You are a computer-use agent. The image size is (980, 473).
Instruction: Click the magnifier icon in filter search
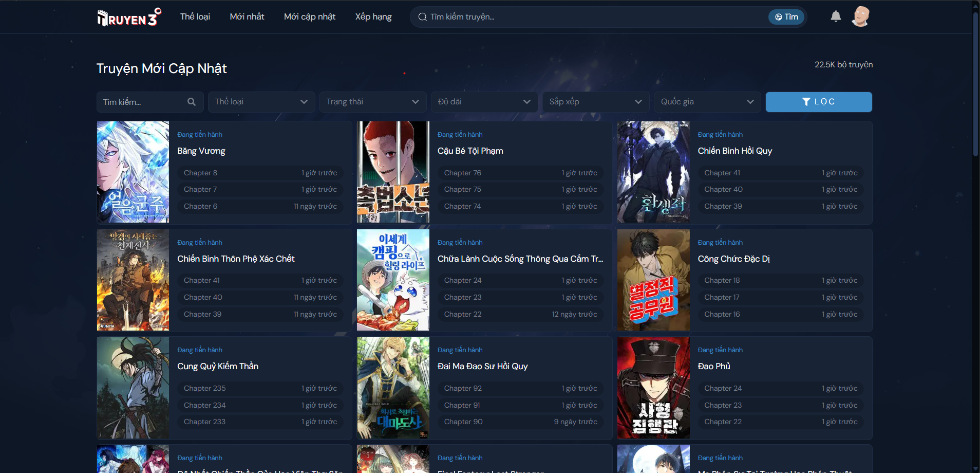pos(192,102)
